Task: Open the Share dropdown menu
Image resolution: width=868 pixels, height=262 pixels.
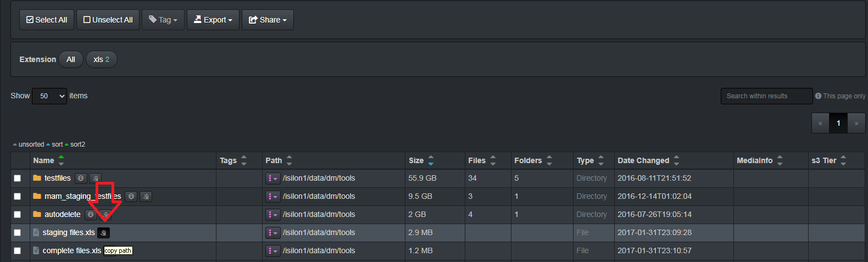Action: point(268,20)
